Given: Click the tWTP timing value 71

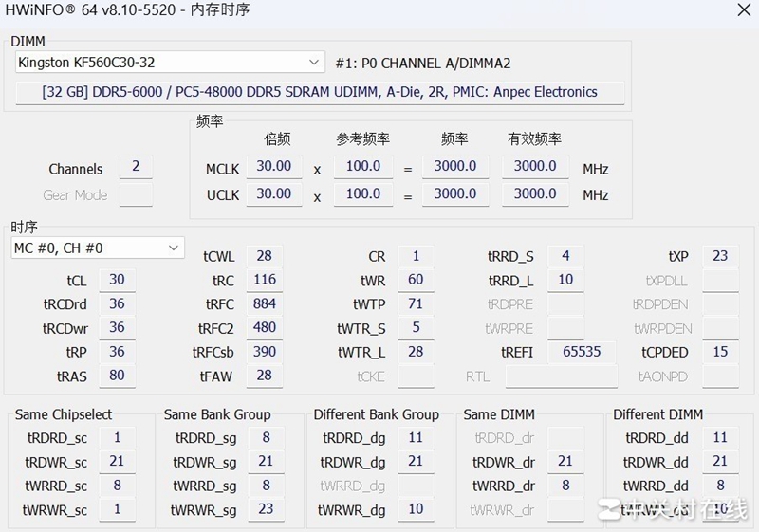Looking at the screenshot, I should pyautogui.click(x=416, y=304).
